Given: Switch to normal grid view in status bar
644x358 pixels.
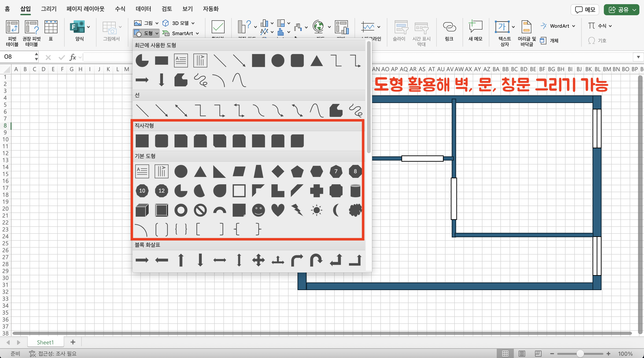Looking at the screenshot, I should pos(505,354).
